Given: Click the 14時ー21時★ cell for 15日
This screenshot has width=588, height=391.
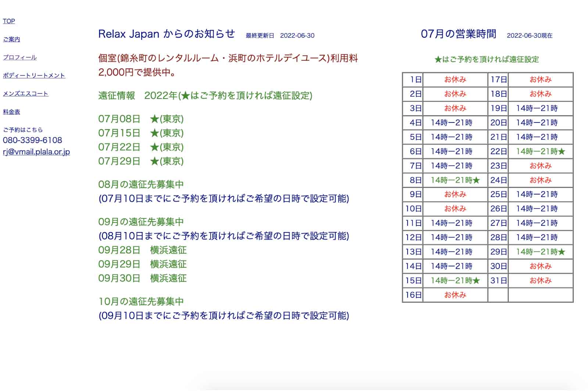Looking at the screenshot, I should tap(455, 280).
